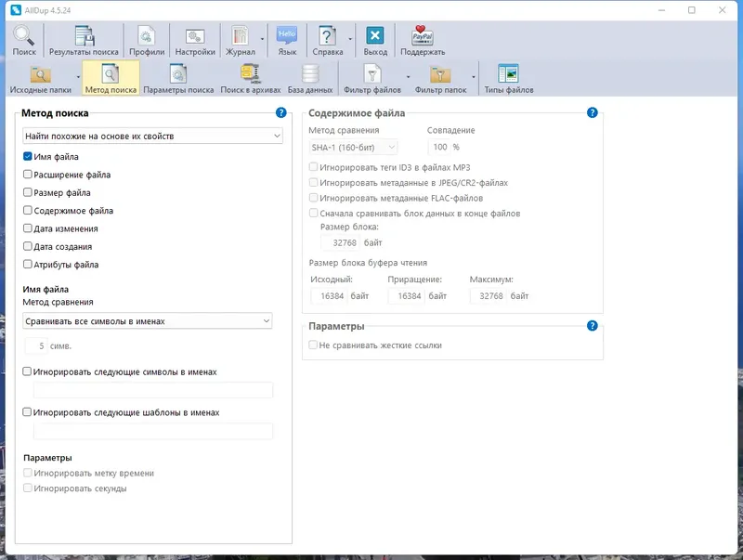
Task: Click the help button beside Метод поиска
Action: pos(281,112)
